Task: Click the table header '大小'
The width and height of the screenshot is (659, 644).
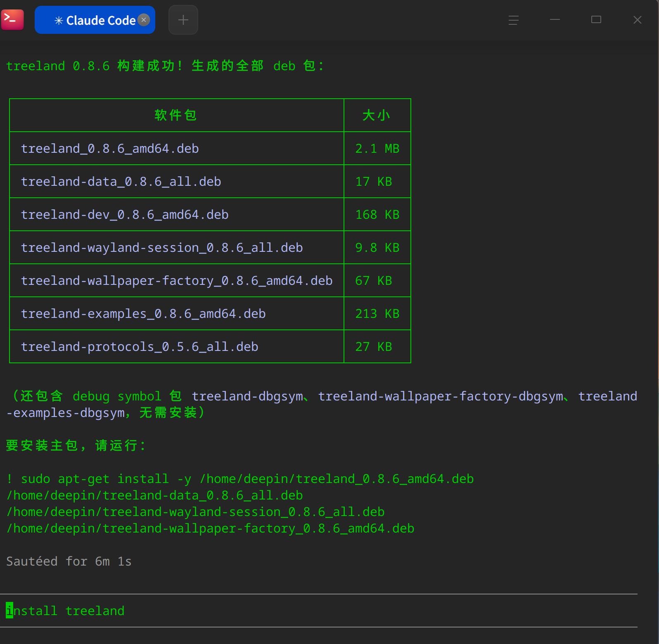Action: click(377, 115)
